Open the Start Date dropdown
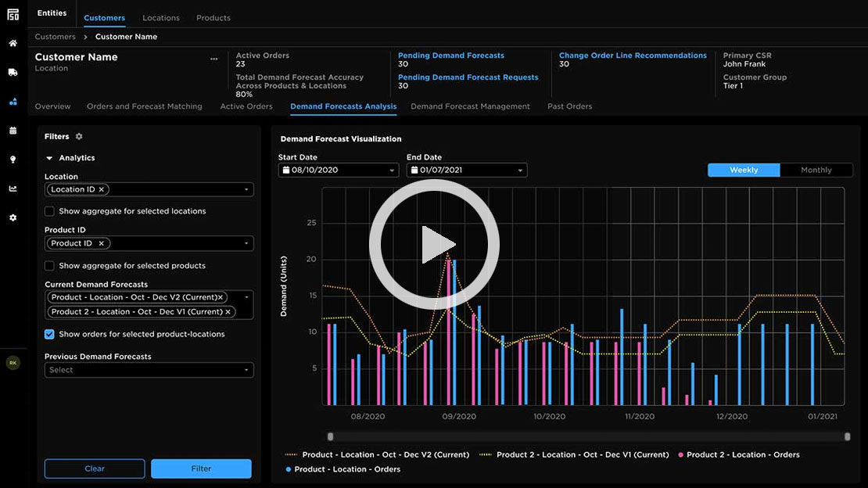Image resolution: width=868 pixels, height=488 pixels. pos(338,170)
